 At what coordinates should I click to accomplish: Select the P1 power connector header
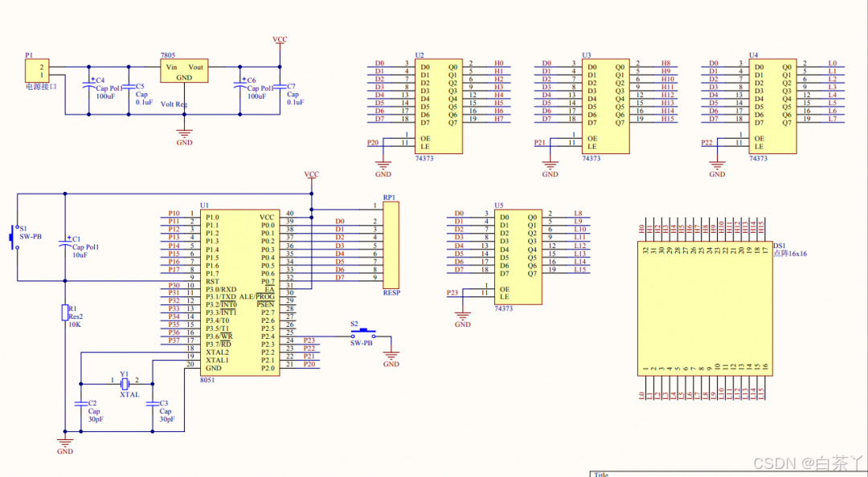pos(37,71)
